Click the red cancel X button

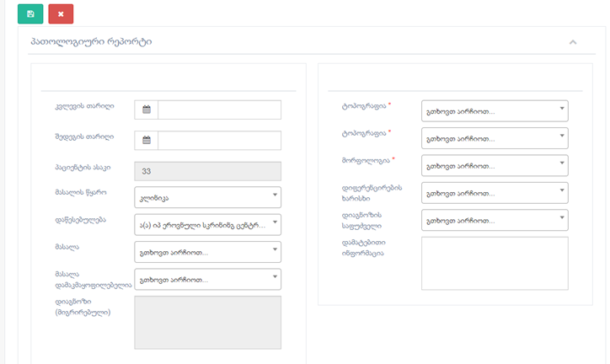61,13
